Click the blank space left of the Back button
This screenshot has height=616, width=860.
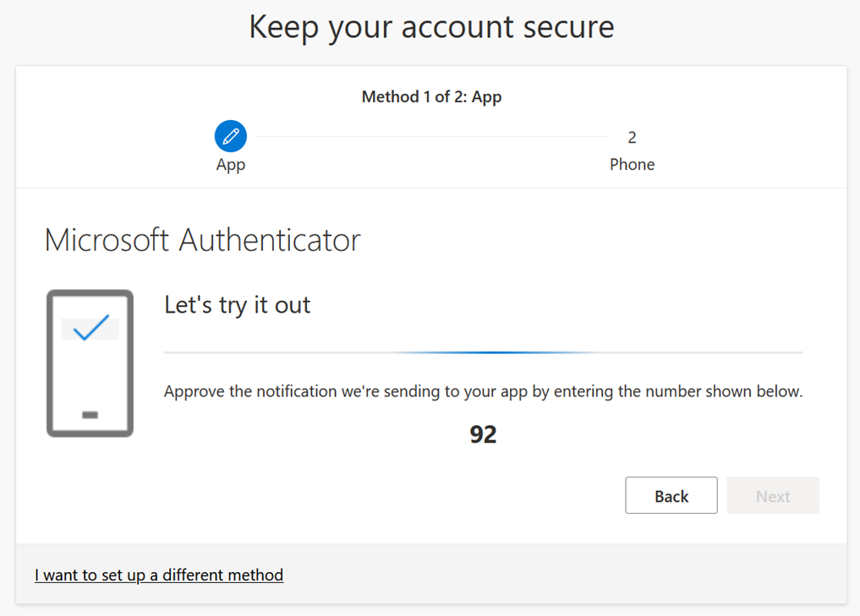pos(381,496)
